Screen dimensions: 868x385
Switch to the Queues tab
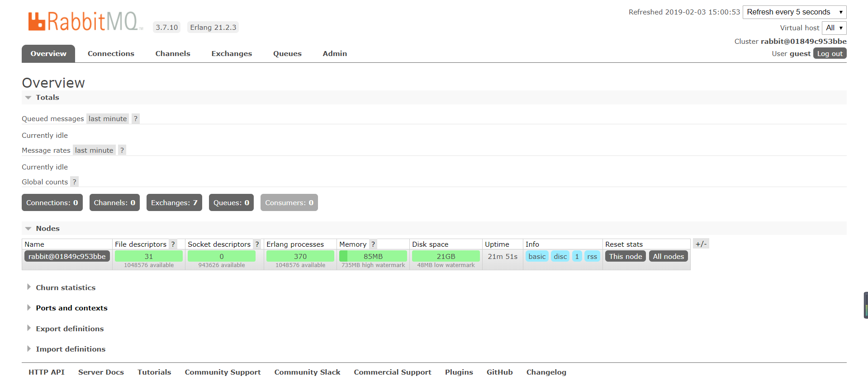pos(287,54)
